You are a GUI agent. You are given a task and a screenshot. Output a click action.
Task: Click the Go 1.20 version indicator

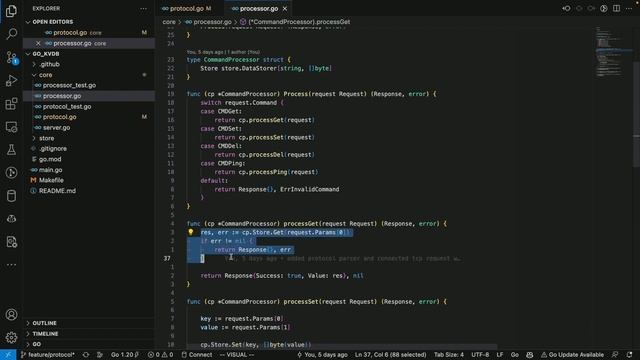(x=125, y=355)
